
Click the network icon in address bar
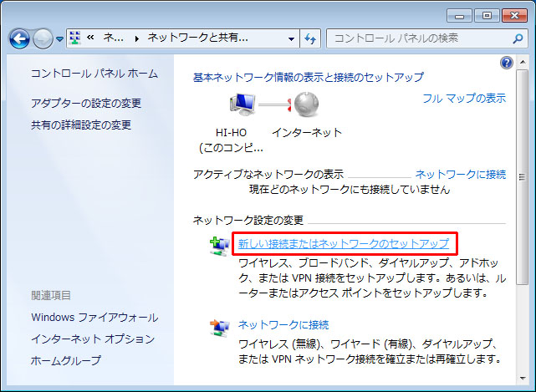click(x=75, y=38)
